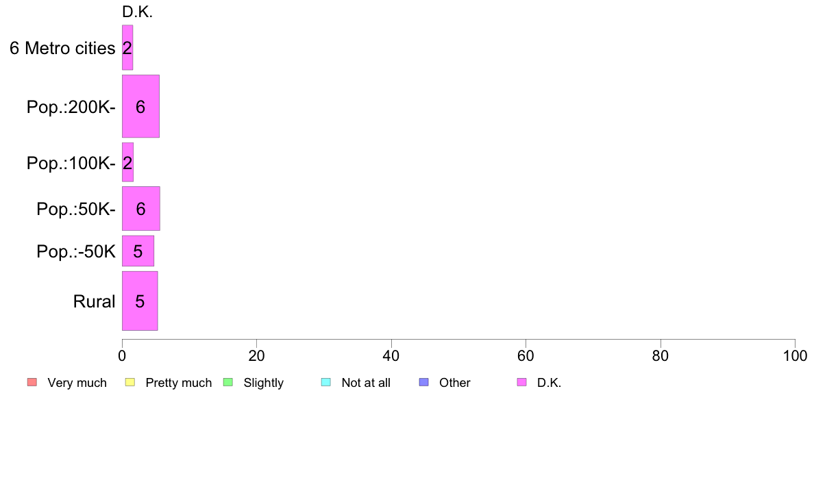Click the D.K. magenta legend swatch
The width and height of the screenshot is (814, 504).
(521, 383)
